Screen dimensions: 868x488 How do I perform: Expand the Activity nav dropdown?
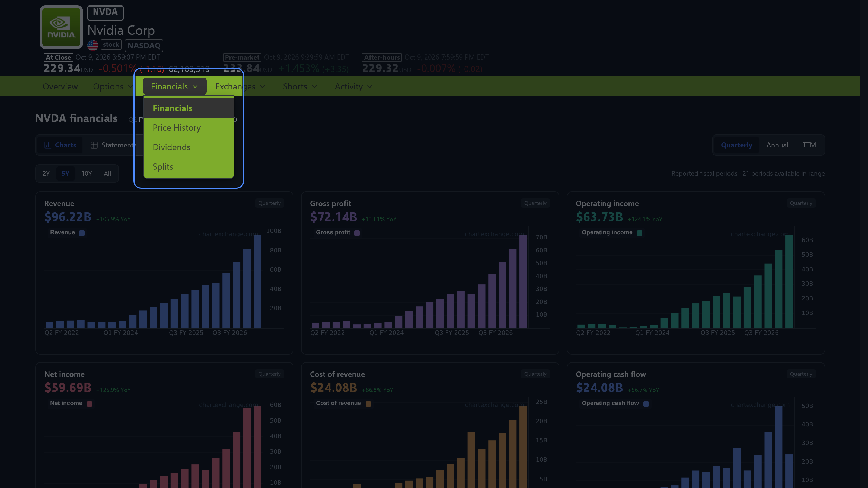353,86
